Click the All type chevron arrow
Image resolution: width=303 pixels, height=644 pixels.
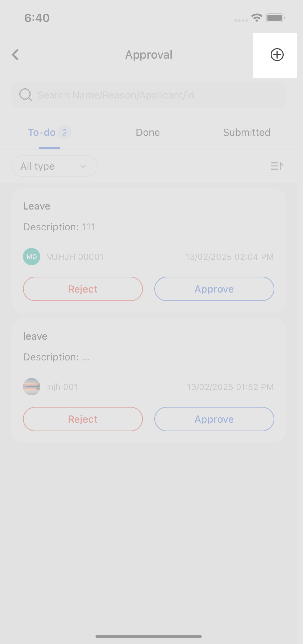point(83,167)
